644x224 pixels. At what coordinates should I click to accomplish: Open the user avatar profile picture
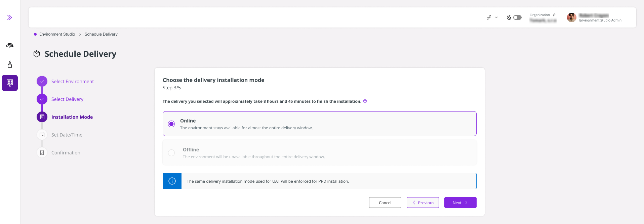(x=572, y=17)
